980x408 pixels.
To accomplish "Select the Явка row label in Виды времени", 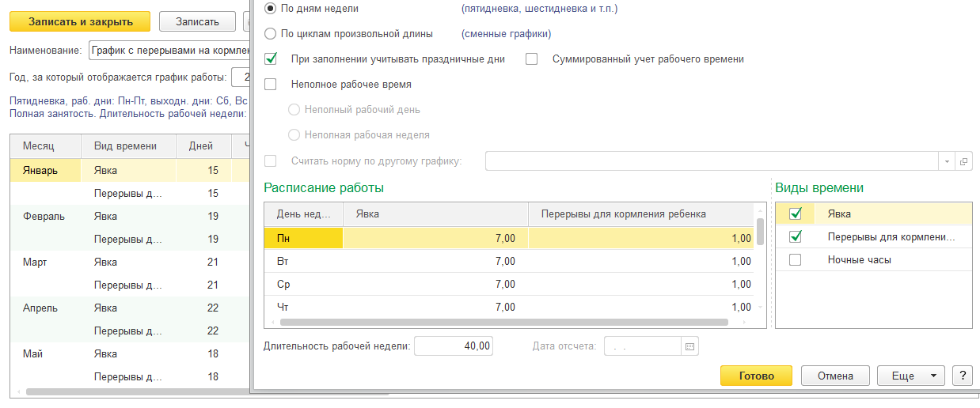I will pos(839,213).
